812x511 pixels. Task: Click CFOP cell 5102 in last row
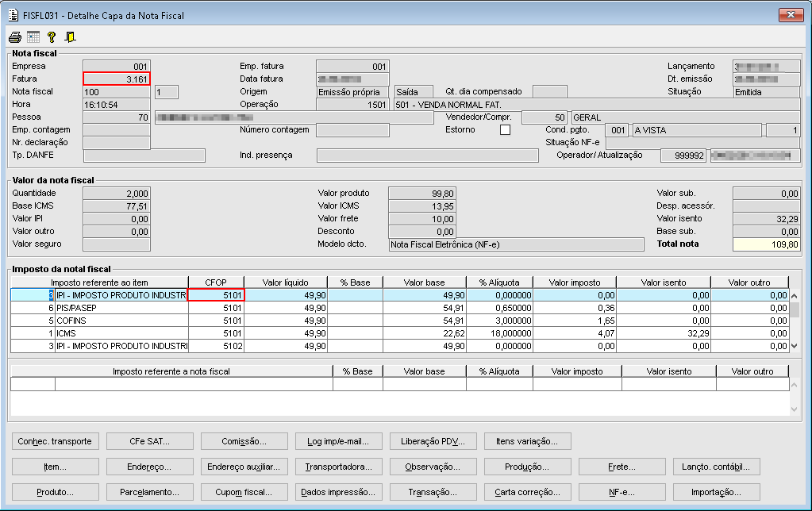pyautogui.click(x=217, y=346)
